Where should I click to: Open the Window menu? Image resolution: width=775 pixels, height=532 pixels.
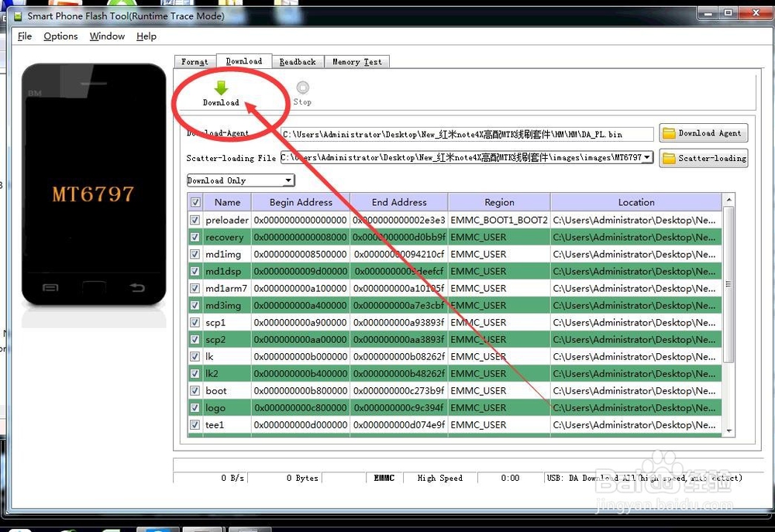107,36
